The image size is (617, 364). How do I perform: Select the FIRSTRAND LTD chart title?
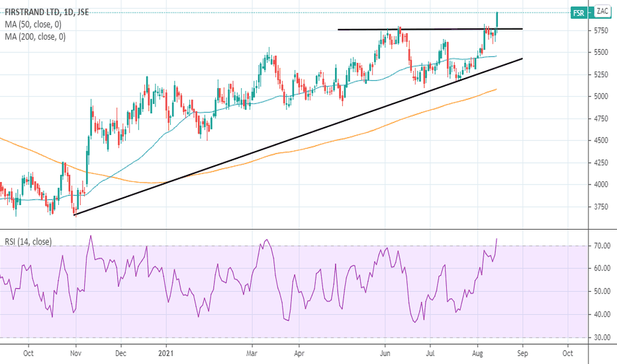pos(47,12)
